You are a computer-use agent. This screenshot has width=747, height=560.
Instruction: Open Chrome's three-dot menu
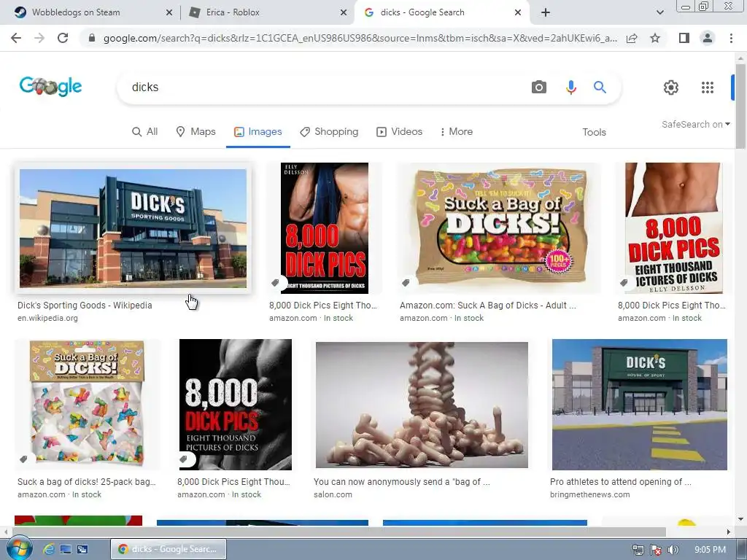731,38
